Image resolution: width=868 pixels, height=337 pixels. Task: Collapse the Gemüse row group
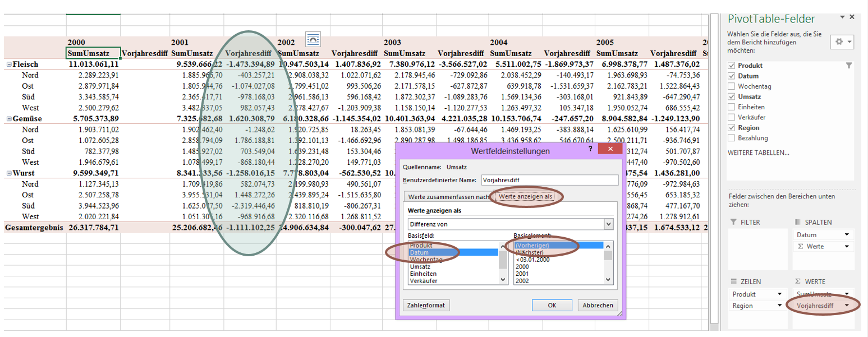[9, 119]
